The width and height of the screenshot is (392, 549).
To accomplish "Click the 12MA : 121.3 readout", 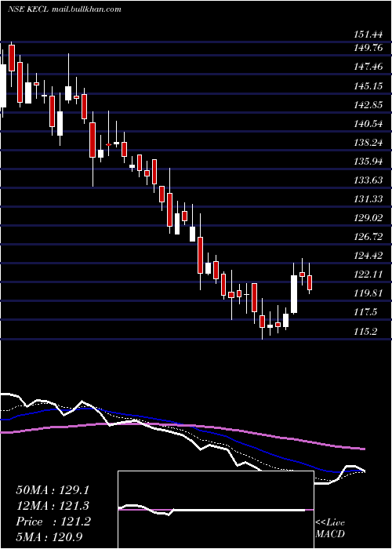I will pos(53,506).
